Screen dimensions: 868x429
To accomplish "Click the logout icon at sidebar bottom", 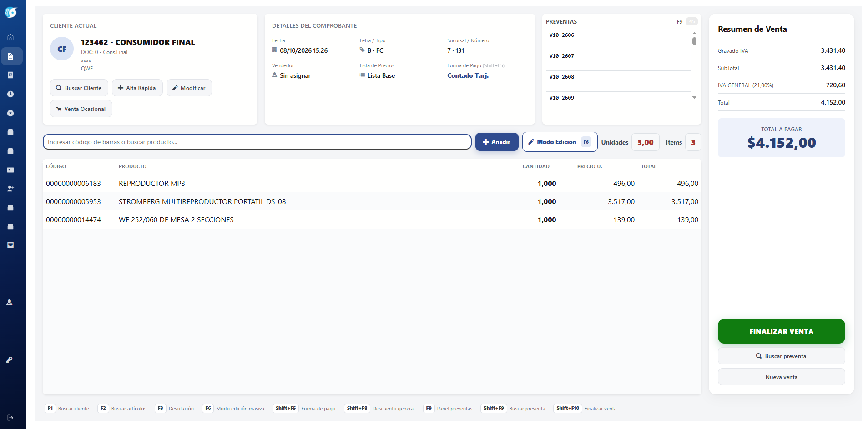I will [10, 418].
